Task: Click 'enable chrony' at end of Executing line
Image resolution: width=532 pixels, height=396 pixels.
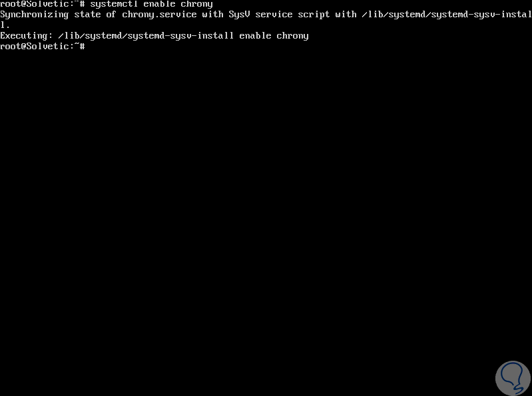Action: pyautogui.click(x=274, y=35)
